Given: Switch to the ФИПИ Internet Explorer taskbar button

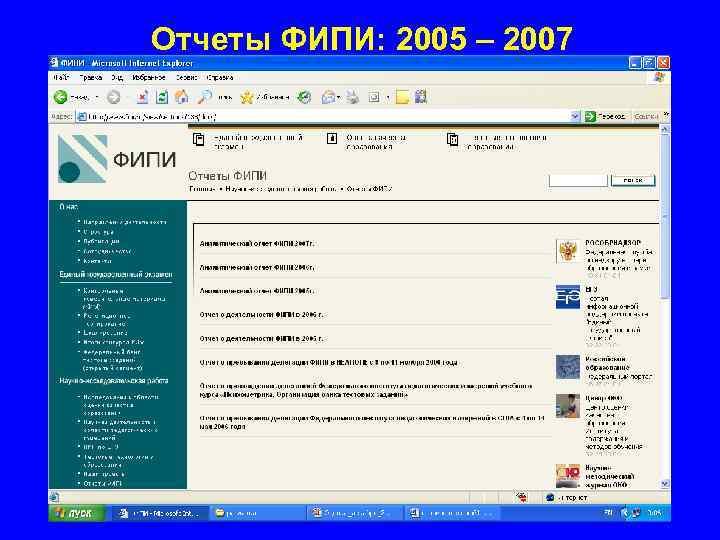Looking at the screenshot, I should point(160,513).
